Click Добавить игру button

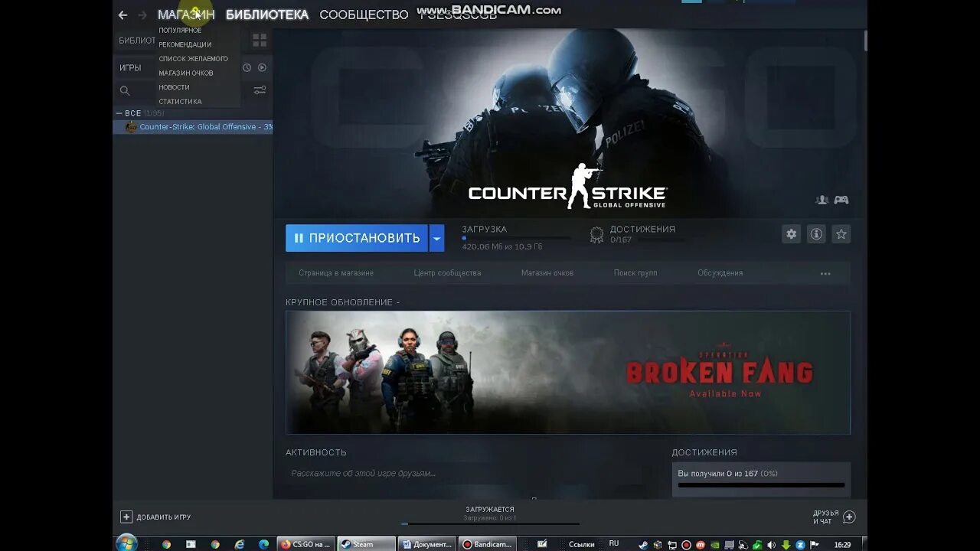[155, 517]
